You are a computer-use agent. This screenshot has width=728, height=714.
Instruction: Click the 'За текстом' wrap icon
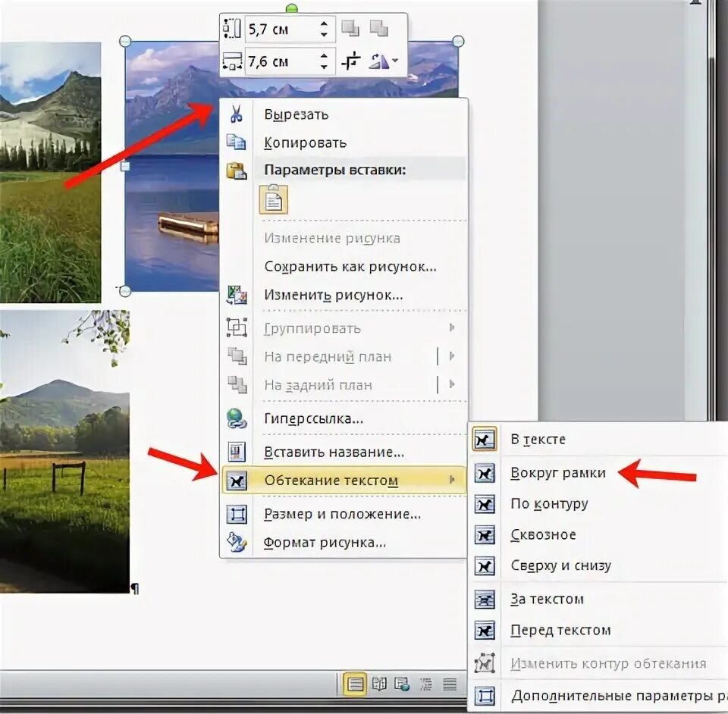484,600
